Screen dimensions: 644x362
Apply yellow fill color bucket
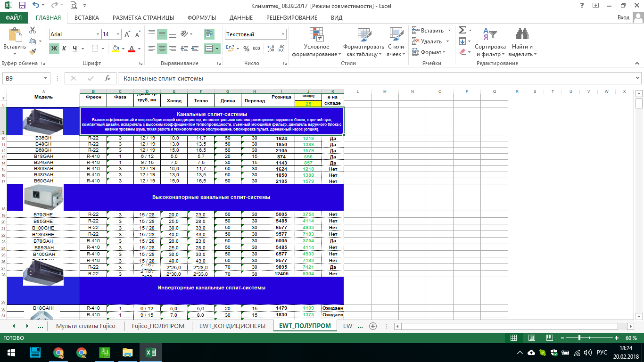click(116, 49)
